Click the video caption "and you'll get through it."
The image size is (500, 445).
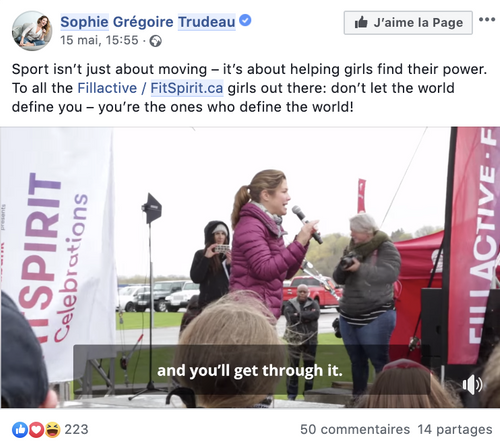pyautogui.click(x=250, y=371)
